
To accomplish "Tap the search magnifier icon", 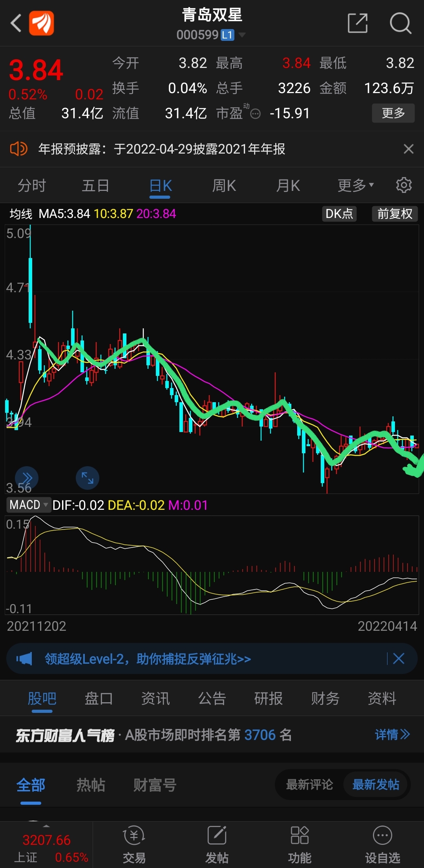I will coord(400,23).
